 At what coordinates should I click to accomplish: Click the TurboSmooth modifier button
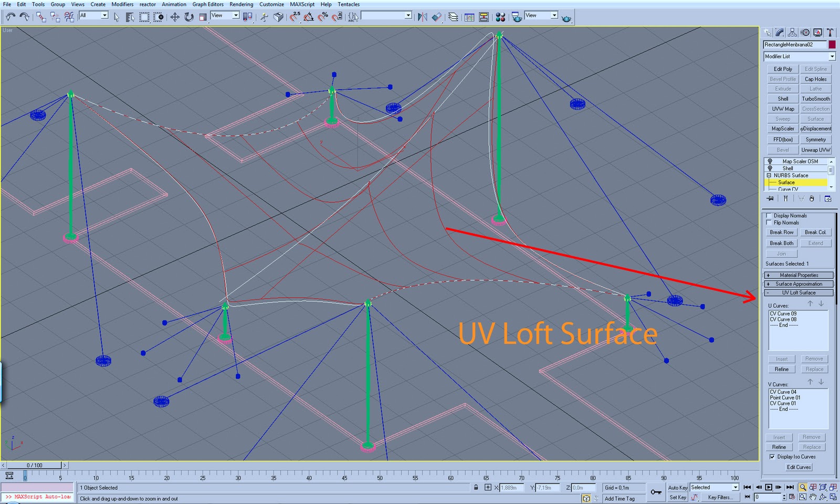coord(816,99)
